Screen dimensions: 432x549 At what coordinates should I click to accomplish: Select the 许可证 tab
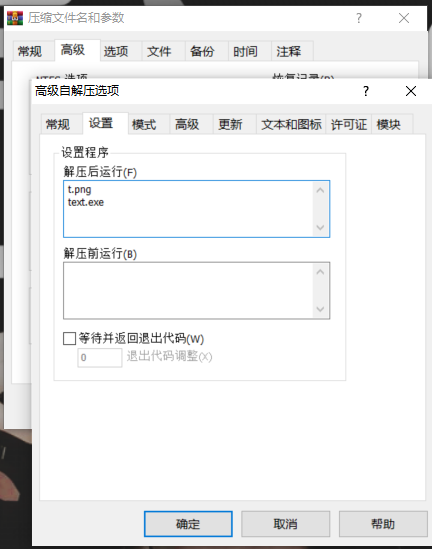(x=349, y=125)
